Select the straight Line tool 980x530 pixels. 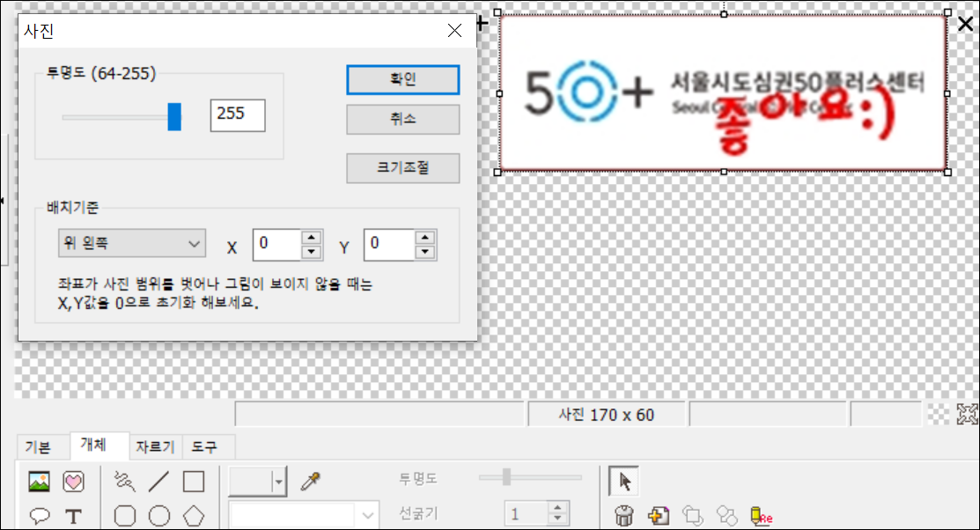pyautogui.click(x=158, y=482)
